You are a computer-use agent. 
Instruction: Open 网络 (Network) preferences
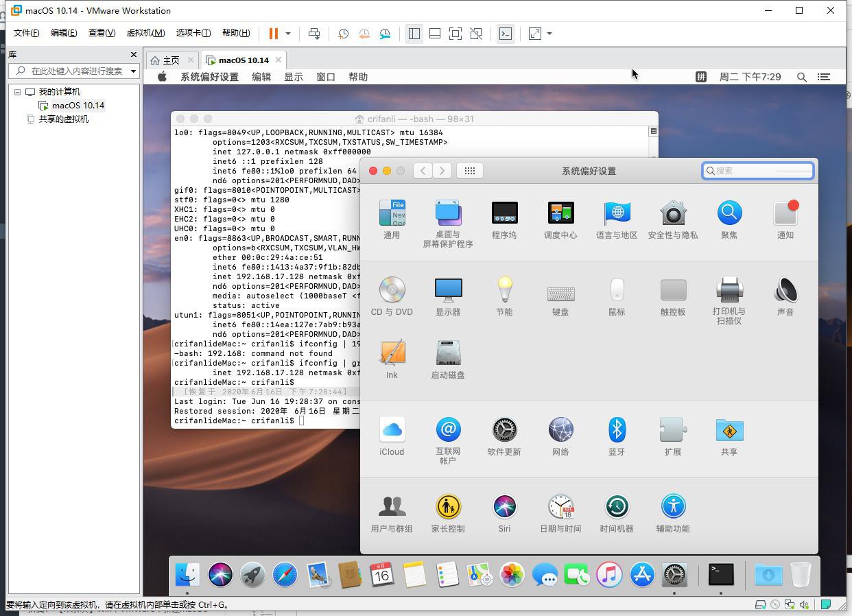coord(560,436)
